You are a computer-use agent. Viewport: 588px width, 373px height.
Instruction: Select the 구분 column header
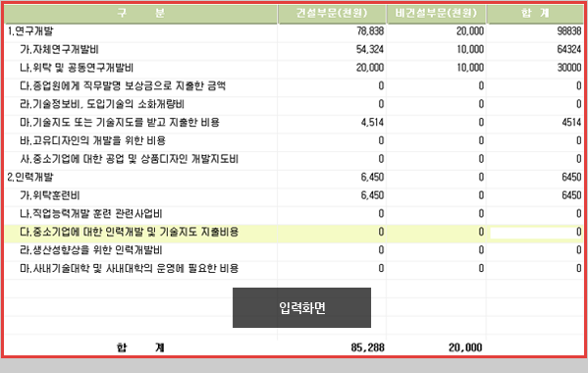[141, 14]
